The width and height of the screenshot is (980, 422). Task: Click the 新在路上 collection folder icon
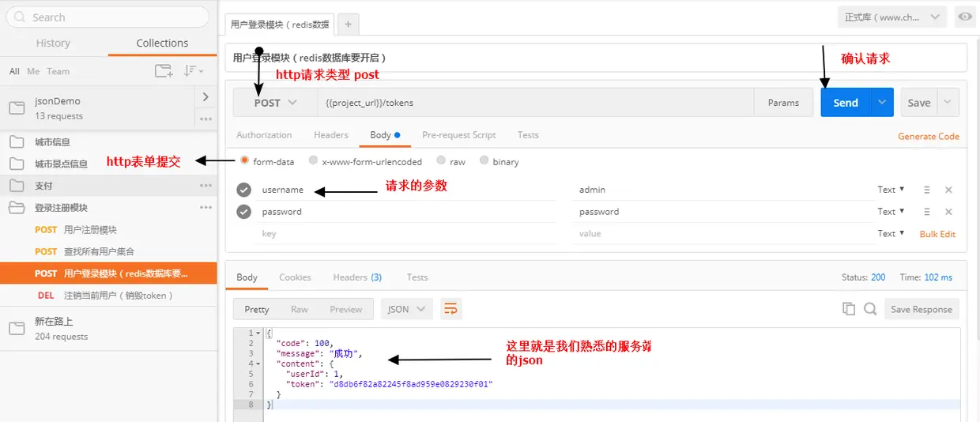point(17,329)
